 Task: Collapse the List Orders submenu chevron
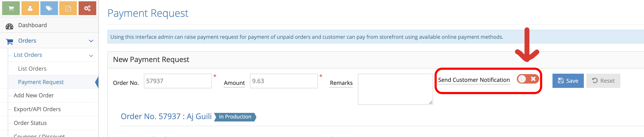pos(91,56)
